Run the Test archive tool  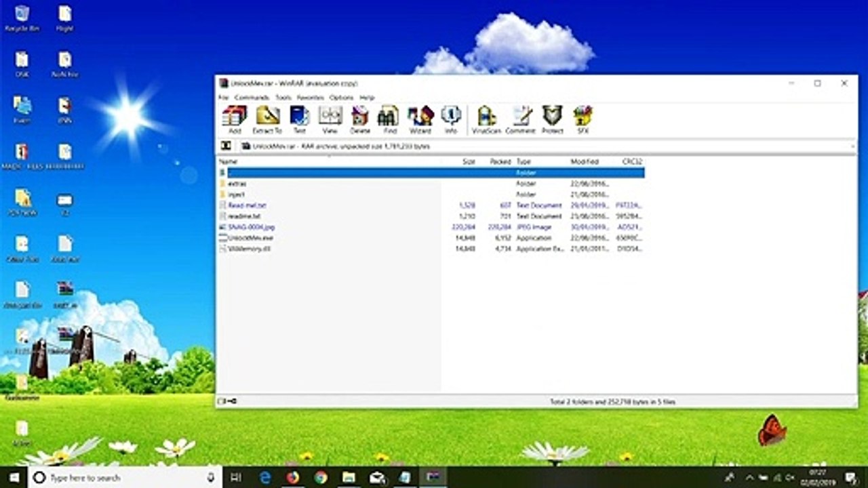299,120
